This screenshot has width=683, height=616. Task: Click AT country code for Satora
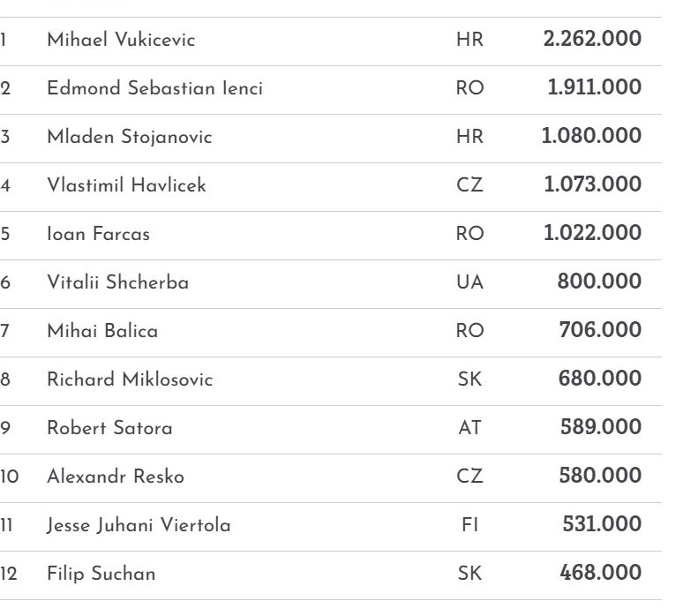click(469, 428)
